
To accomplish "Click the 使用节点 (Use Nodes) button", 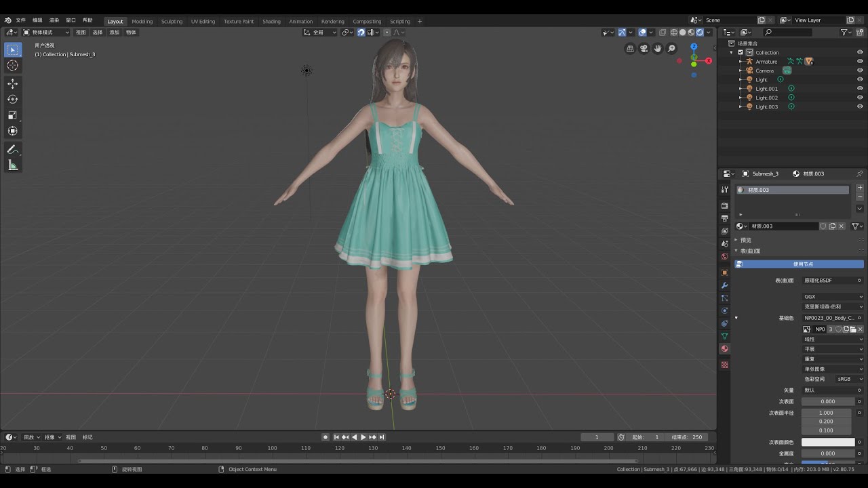I will click(x=800, y=264).
